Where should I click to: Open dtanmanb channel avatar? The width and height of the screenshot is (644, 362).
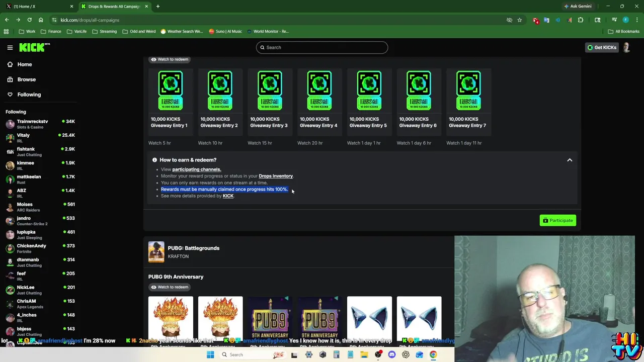click(10, 262)
